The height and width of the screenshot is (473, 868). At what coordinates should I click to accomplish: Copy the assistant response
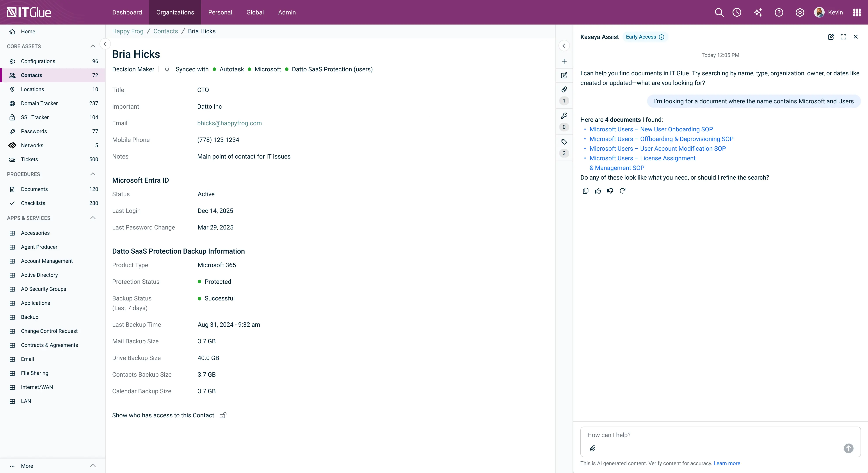586,191
